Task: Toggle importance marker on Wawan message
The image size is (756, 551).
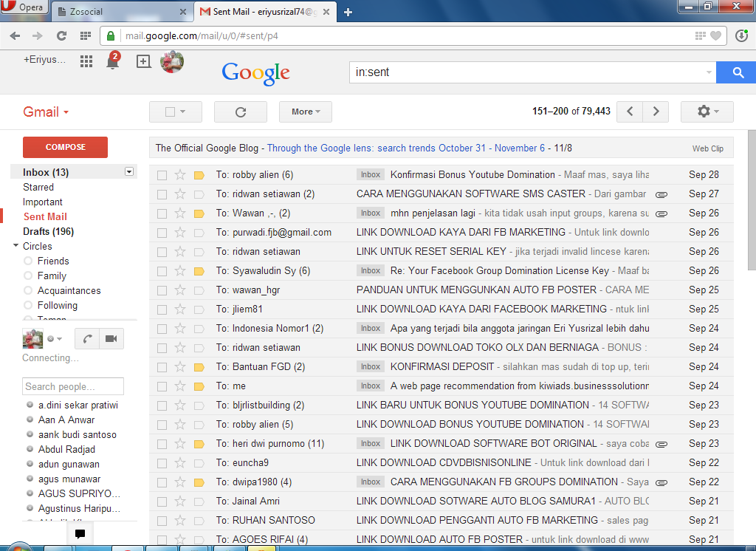Action: [199, 213]
